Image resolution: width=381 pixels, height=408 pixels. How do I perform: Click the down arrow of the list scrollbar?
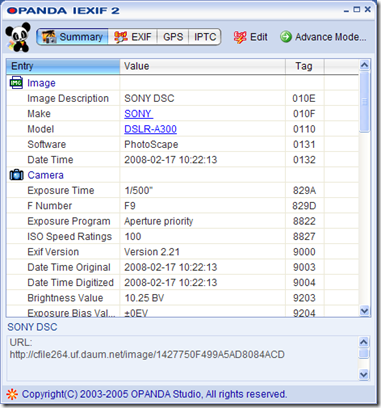pyautogui.click(x=365, y=311)
